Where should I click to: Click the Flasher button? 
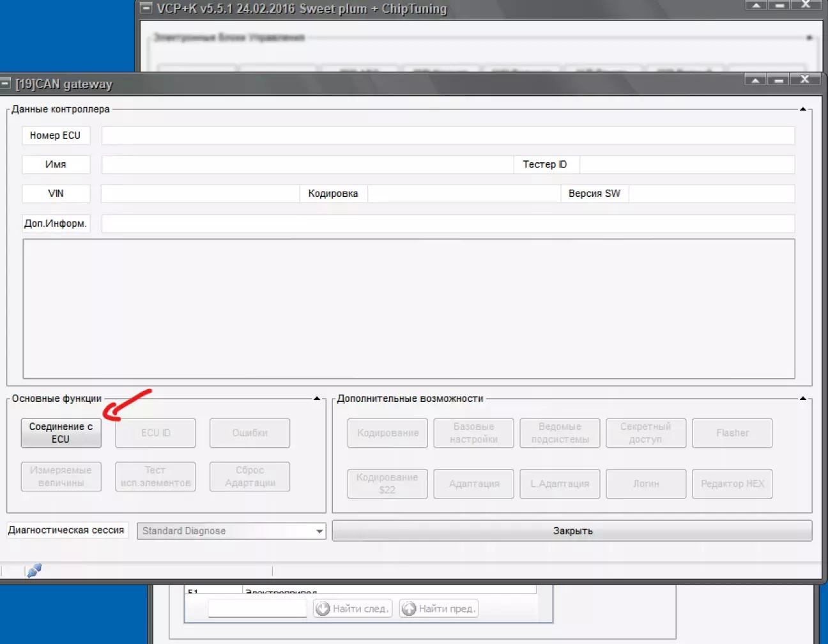pyautogui.click(x=732, y=433)
